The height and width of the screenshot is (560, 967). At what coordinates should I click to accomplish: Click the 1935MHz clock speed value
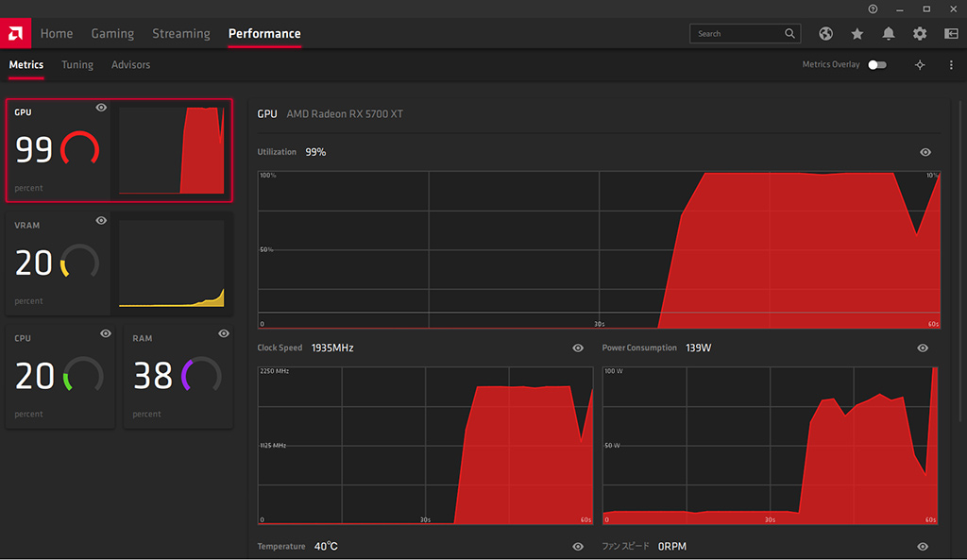tap(332, 348)
